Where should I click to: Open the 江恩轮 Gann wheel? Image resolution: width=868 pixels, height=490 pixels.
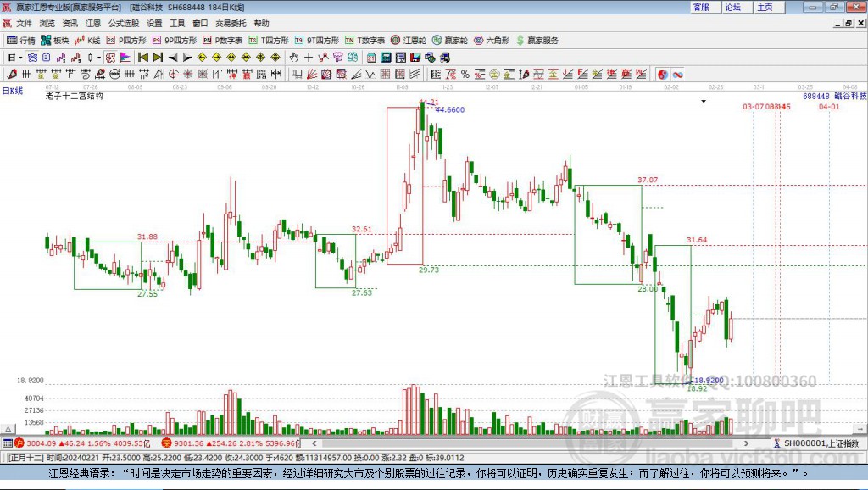click(x=409, y=41)
